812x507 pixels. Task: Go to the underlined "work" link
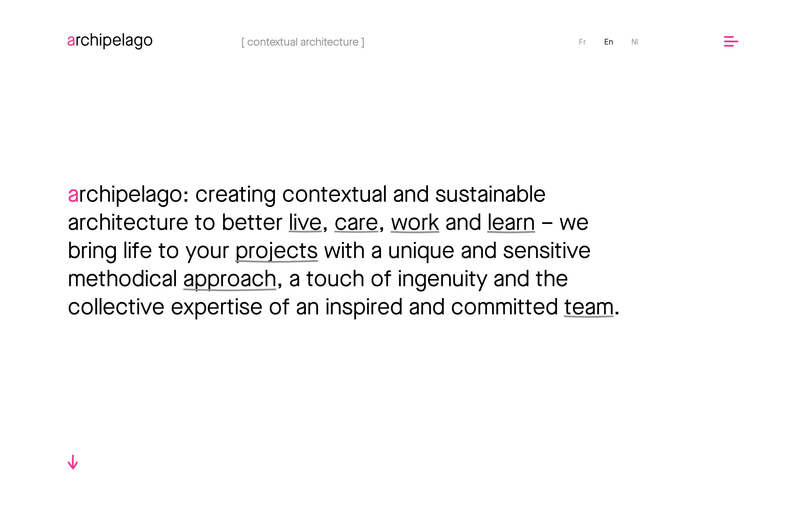(x=415, y=223)
